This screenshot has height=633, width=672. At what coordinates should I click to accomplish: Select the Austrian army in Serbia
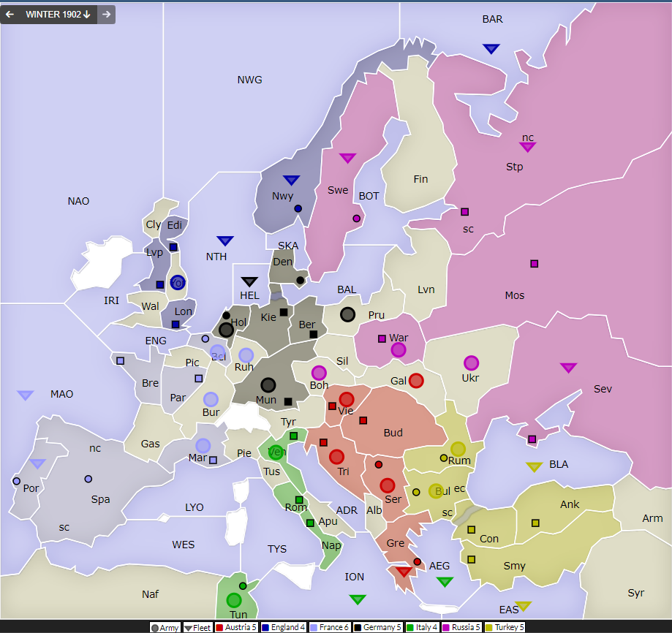(x=388, y=485)
